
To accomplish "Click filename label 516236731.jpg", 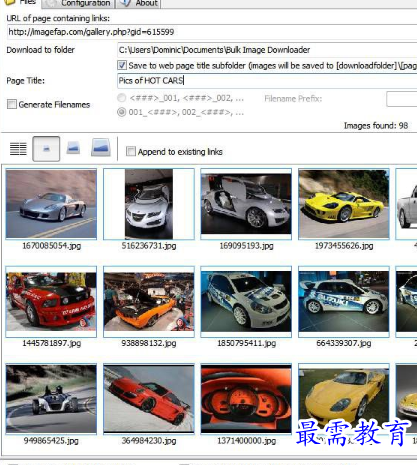I will pos(149,246).
